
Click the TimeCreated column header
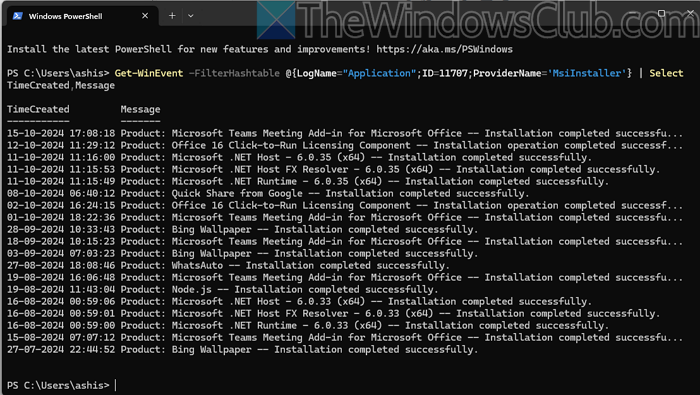pyautogui.click(x=38, y=109)
